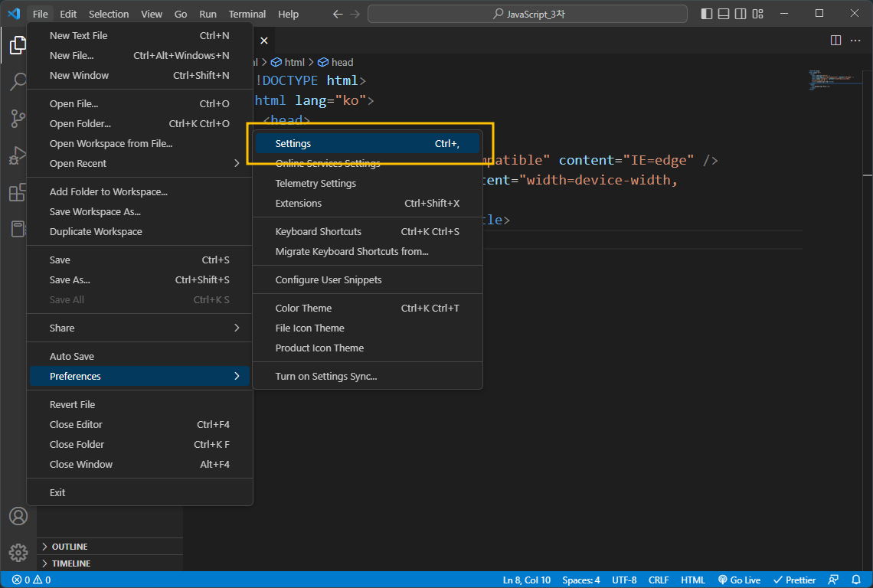
Task: Select Configure User Snippets
Action: pos(368,280)
